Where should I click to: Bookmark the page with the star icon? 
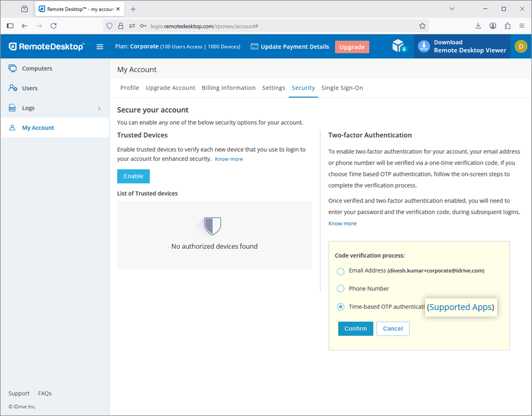422,26
